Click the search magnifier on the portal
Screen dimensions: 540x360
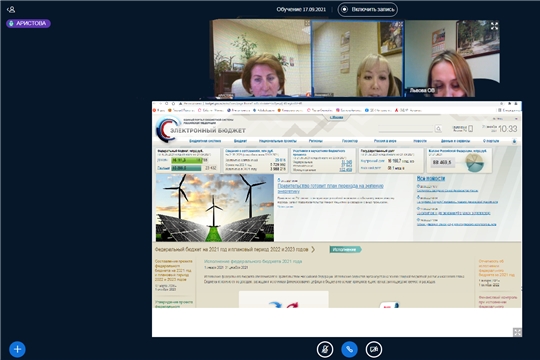(438, 128)
